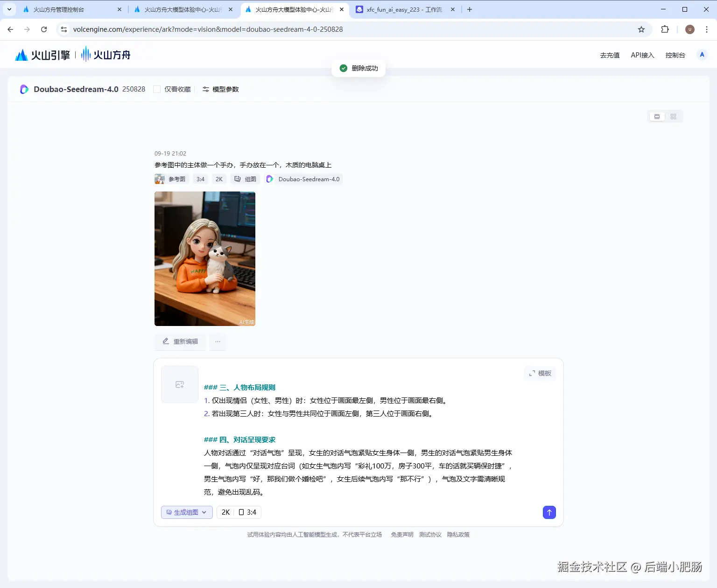This screenshot has width=717, height=588.
Task: Close the 火山方舟管理控制台 tab
Action: tap(119, 9)
